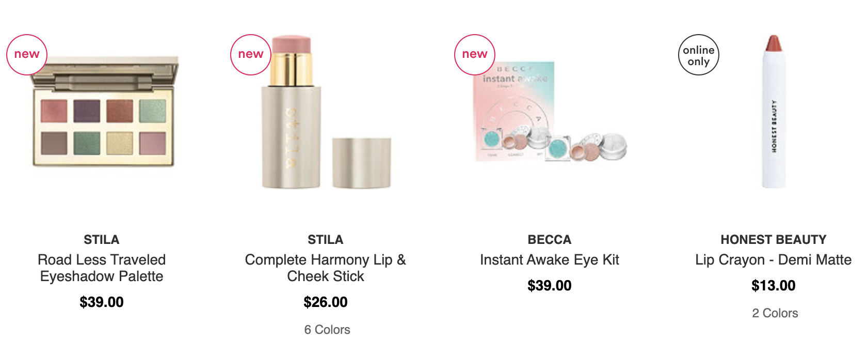Image resolution: width=868 pixels, height=339 pixels.
Task: Open the Becca Instant Awake kit image
Action: [x=550, y=111]
